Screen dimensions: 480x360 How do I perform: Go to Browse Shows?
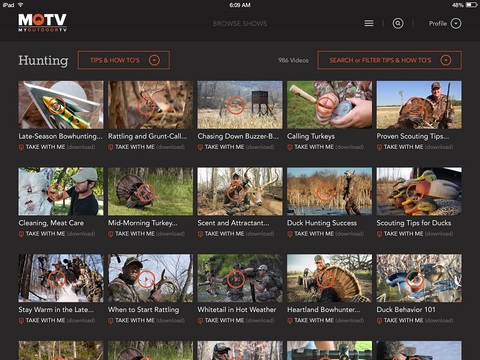[240, 24]
